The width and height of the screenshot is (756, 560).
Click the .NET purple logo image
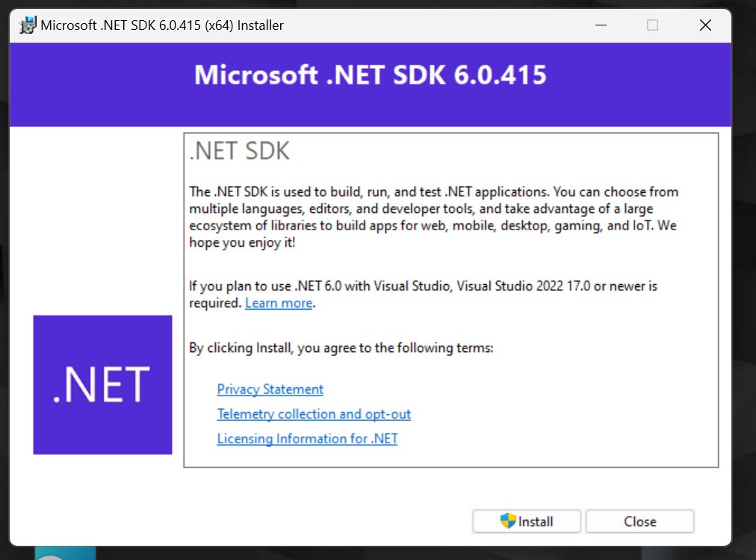point(102,385)
